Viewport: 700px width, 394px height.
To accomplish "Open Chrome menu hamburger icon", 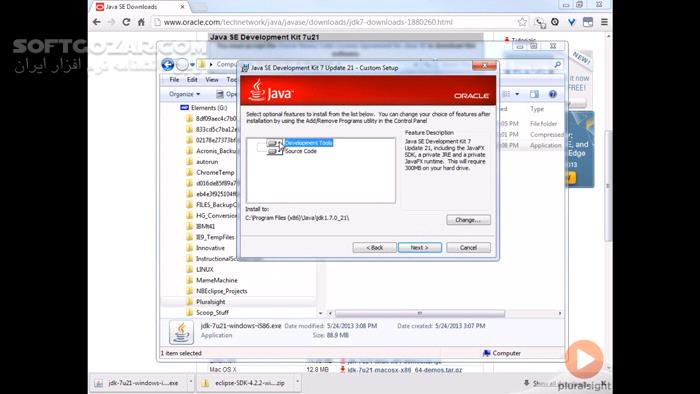I will [x=604, y=22].
